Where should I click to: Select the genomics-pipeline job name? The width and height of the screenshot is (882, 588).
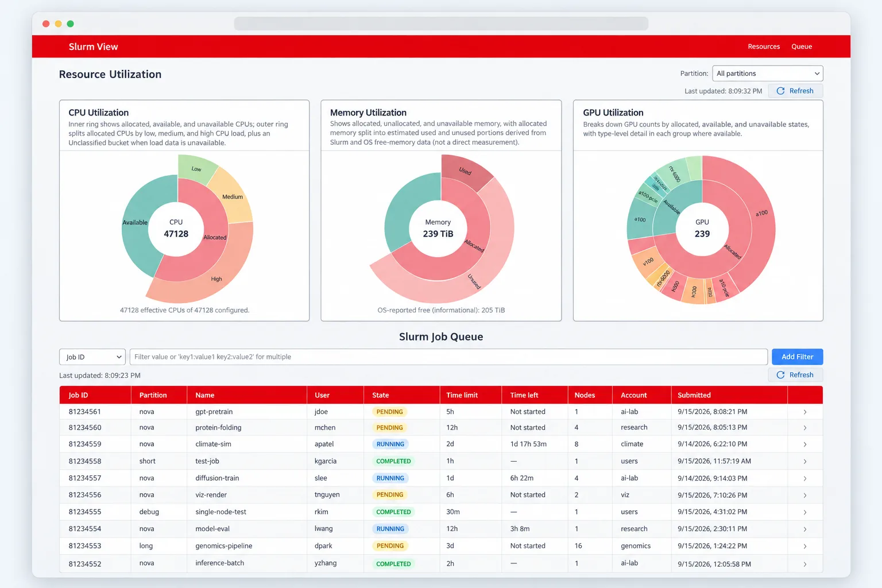pyautogui.click(x=223, y=546)
